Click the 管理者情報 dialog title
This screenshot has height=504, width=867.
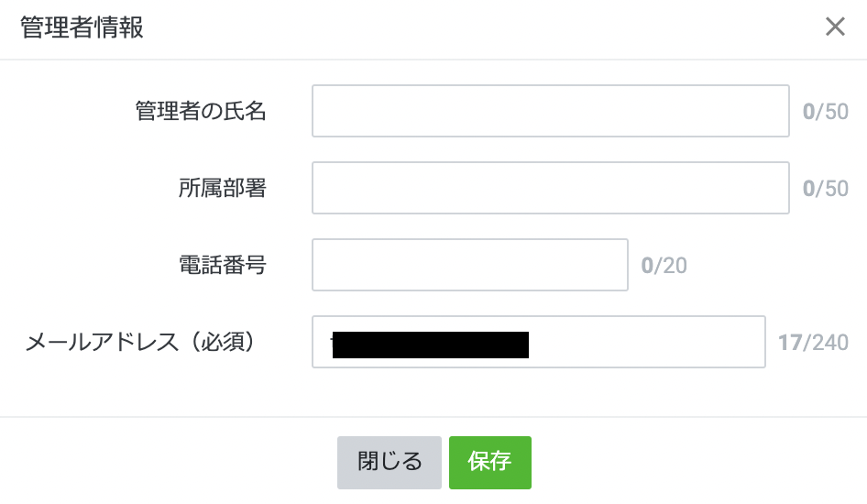(82, 27)
